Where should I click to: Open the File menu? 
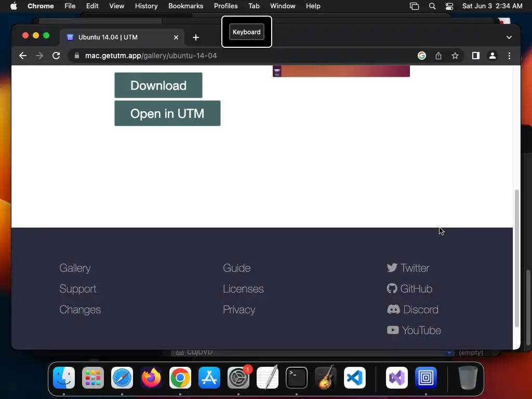pyautogui.click(x=70, y=6)
